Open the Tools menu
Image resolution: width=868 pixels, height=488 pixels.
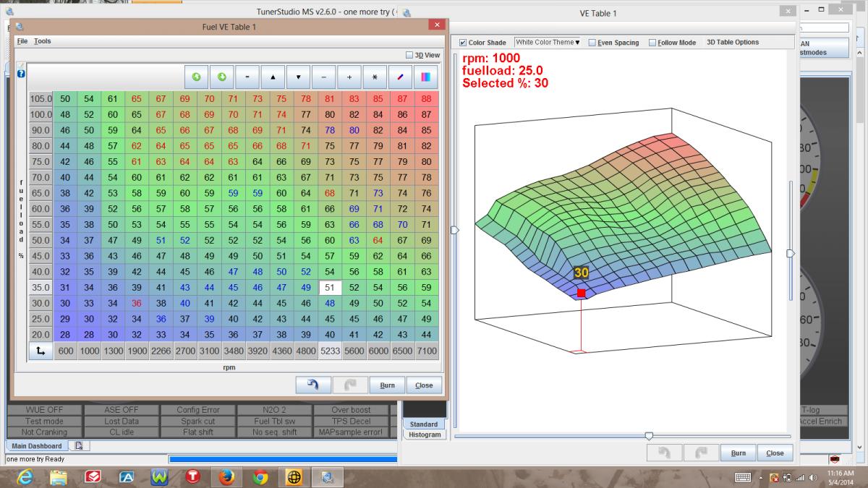tap(43, 41)
